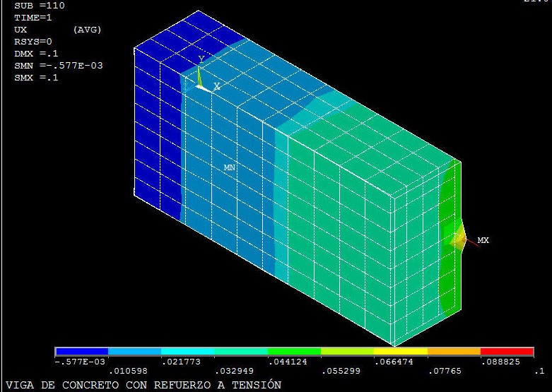Click the MX maximum displacement marker
The height and width of the screenshot is (392, 552).
483,240
